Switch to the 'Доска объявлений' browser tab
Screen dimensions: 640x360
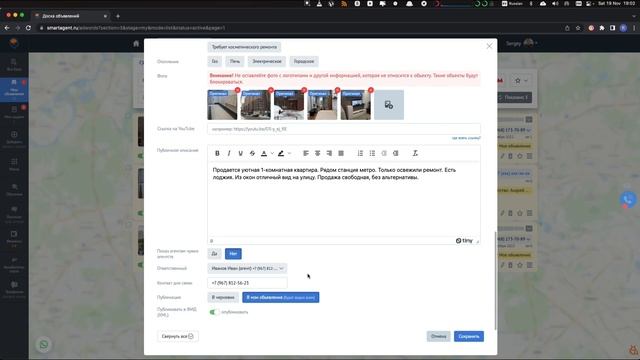(70, 16)
